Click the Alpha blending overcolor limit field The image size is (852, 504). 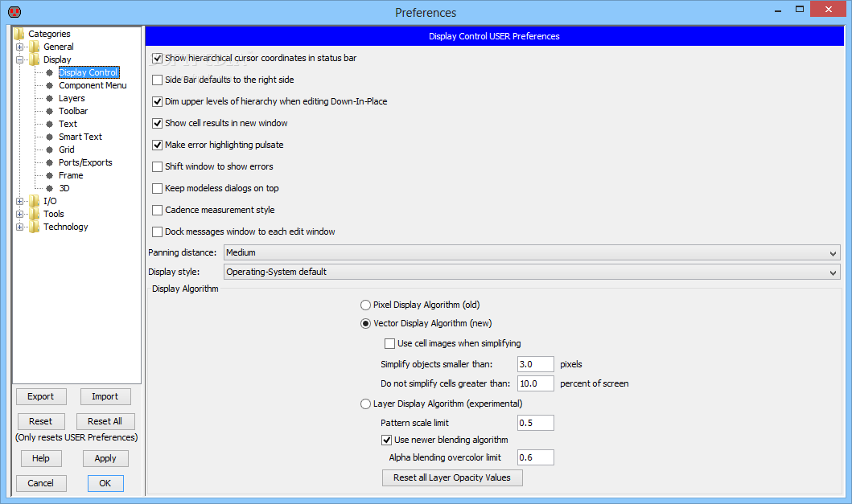(x=535, y=457)
